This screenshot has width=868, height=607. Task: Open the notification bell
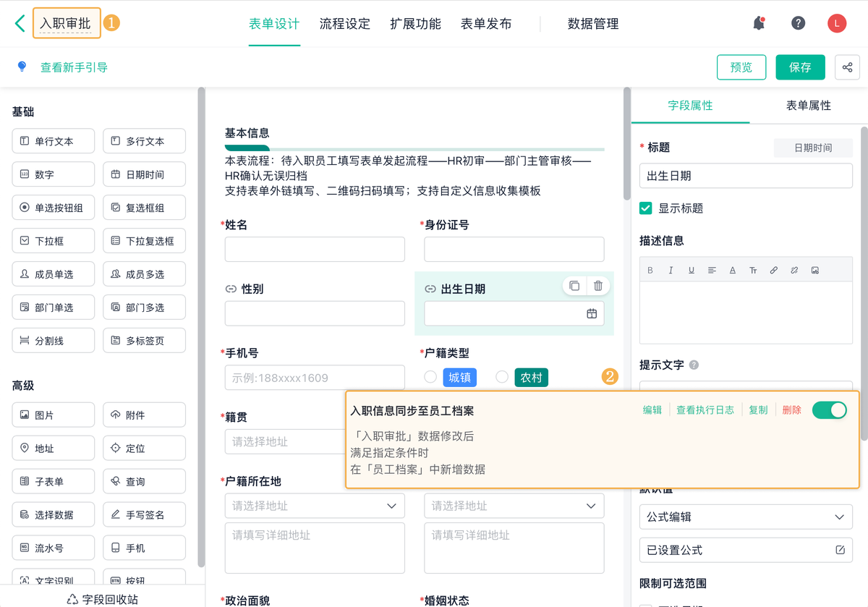[759, 23]
